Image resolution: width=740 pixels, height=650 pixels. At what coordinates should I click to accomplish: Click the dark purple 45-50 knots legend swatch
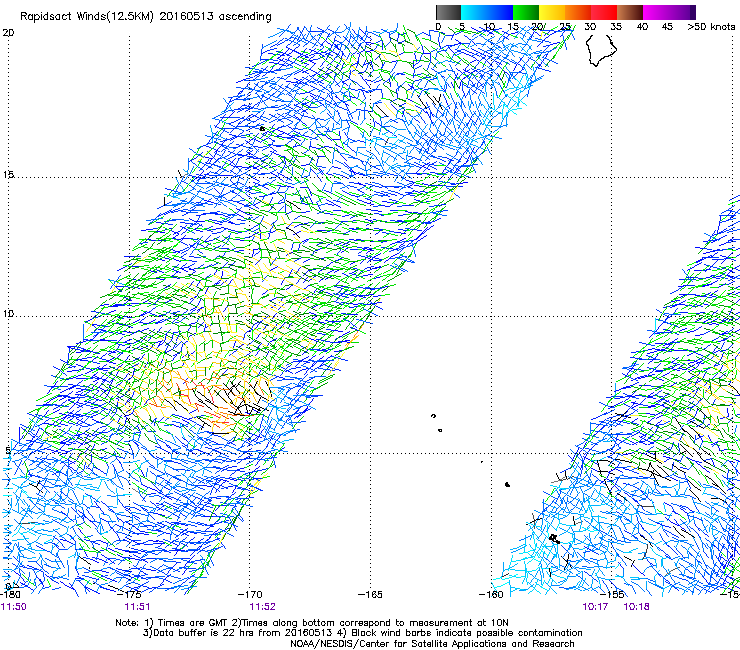click(682, 12)
